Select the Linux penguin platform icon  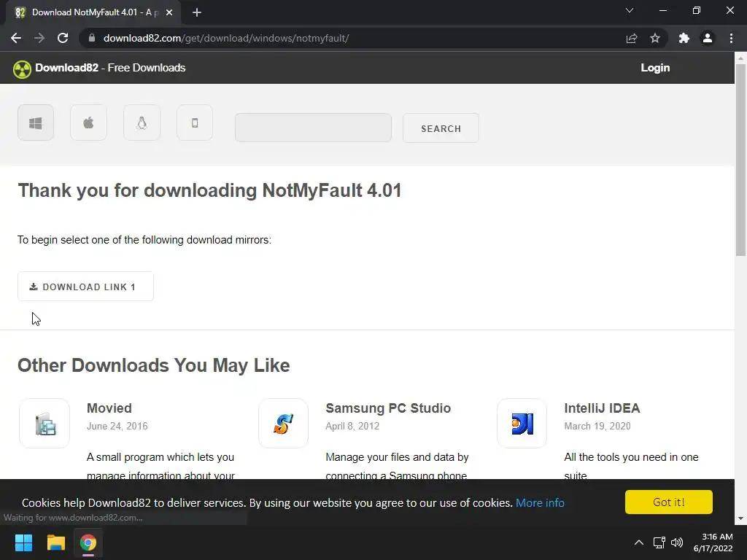[142, 122]
